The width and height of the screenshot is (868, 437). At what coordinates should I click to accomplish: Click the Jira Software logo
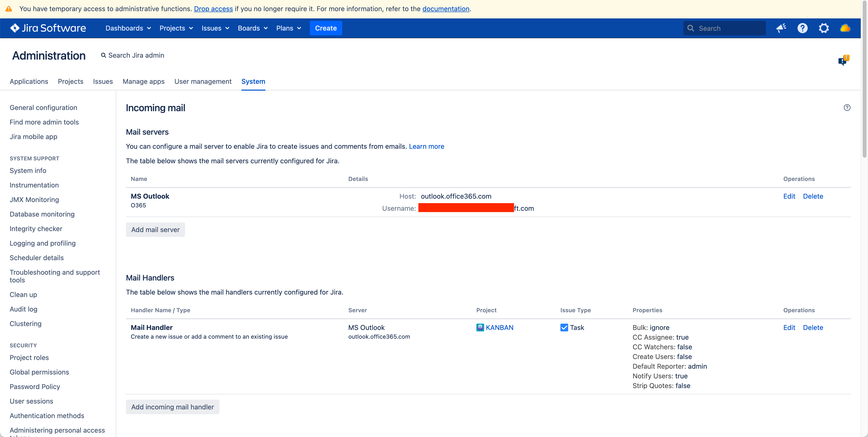tap(48, 28)
